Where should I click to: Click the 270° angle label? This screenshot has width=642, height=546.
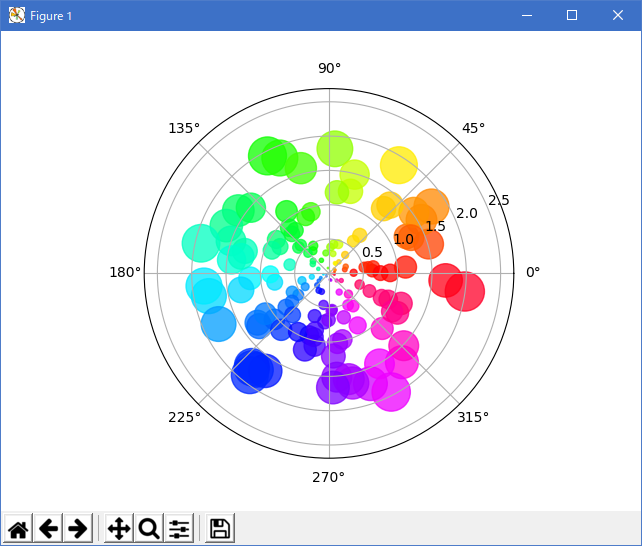click(328, 477)
